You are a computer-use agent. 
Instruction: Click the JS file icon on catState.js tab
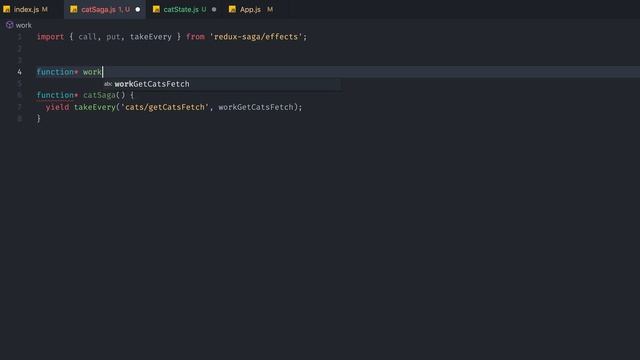pos(156,9)
